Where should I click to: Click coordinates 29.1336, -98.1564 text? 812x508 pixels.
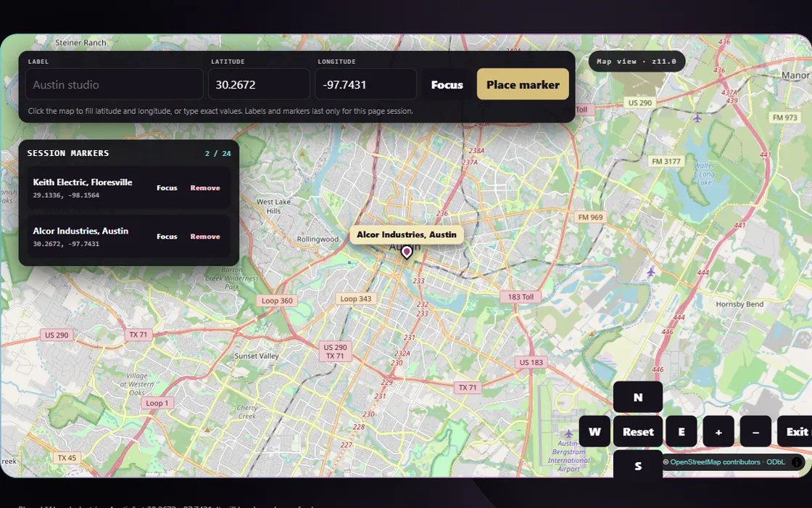(x=66, y=195)
